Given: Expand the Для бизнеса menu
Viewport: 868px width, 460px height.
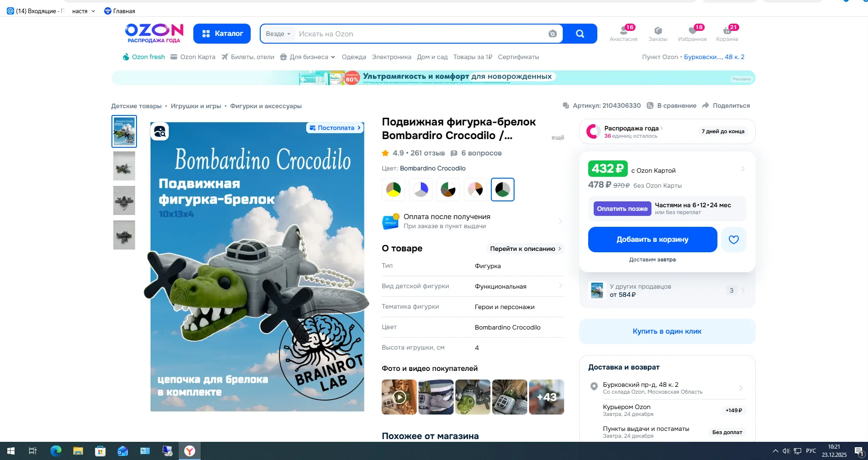Looking at the screenshot, I should (x=308, y=57).
